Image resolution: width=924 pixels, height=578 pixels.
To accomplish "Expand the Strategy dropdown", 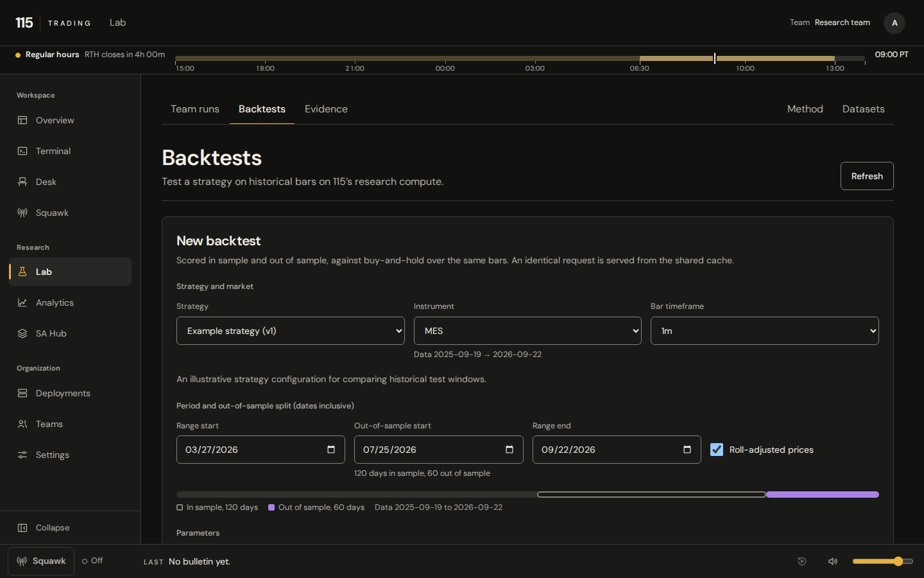I will click(x=291, y=331).
